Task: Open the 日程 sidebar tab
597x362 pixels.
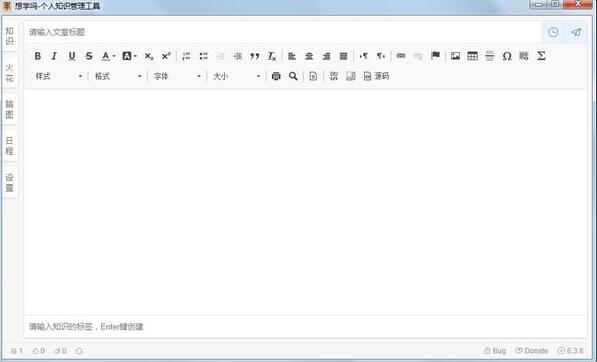Action: click(10, 146)
